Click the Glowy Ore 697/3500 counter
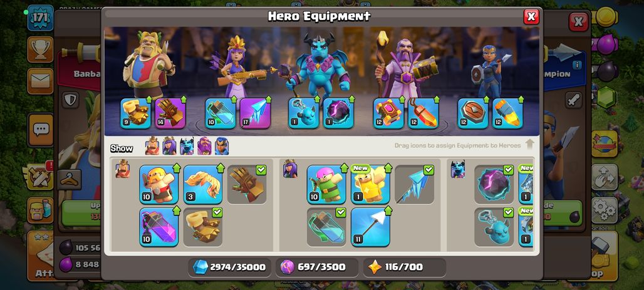This screenshot has height=290, width=644. (x=317, y=267)
